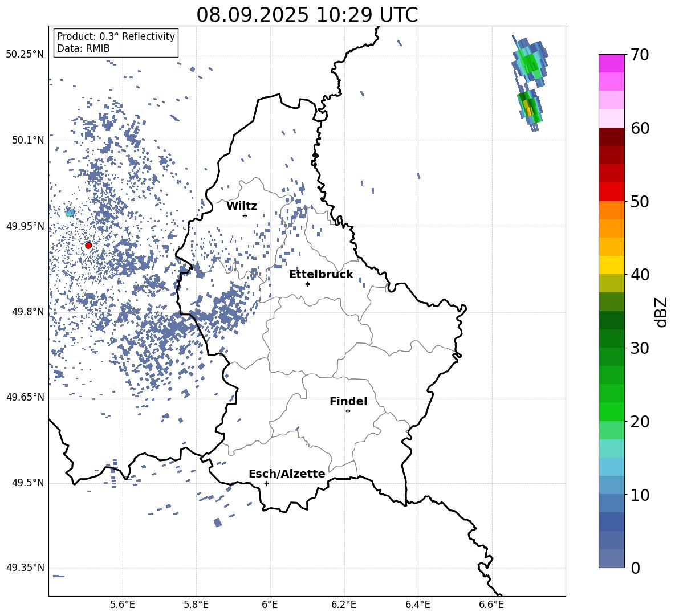The width and height of the screenshot is (675, 616).
Task: Click the small cyan echo northwest of the radar
Action: pos(70,213)
